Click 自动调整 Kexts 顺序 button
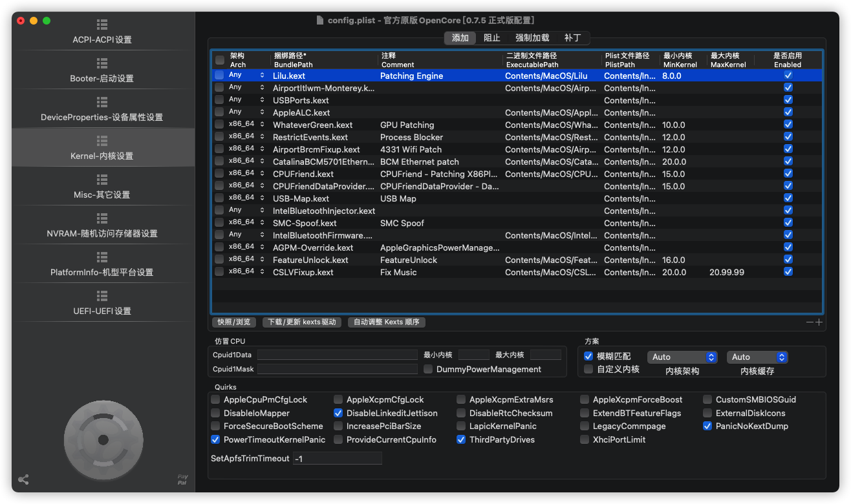Image resolution: width=851 pixels, height=504 pixels. coord(387,322)
